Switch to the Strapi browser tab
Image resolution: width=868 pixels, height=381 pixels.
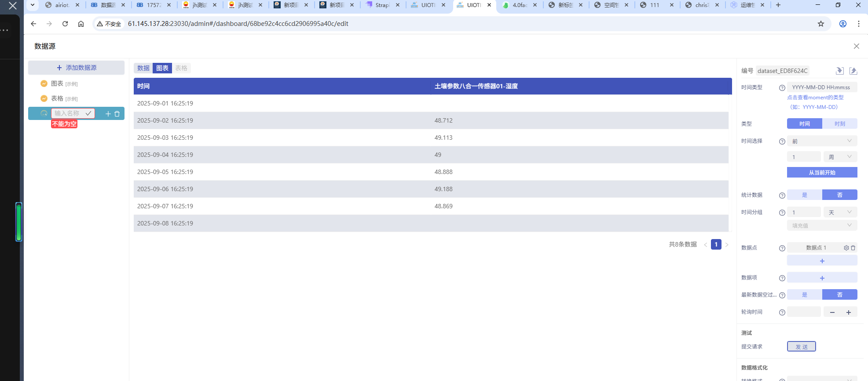[382, 5]
